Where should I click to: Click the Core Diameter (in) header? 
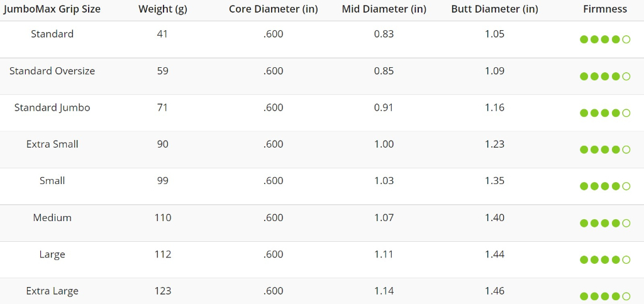click(273, 9)
